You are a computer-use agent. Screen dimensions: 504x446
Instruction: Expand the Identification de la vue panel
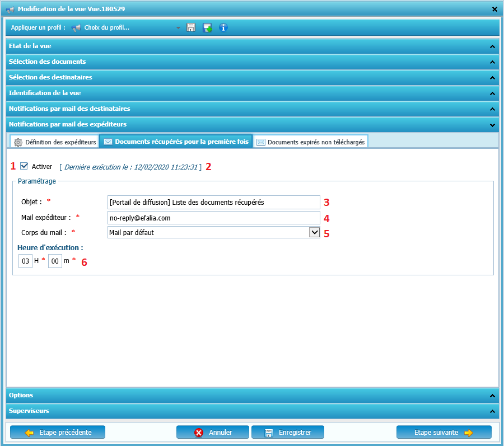pos(251,93)
